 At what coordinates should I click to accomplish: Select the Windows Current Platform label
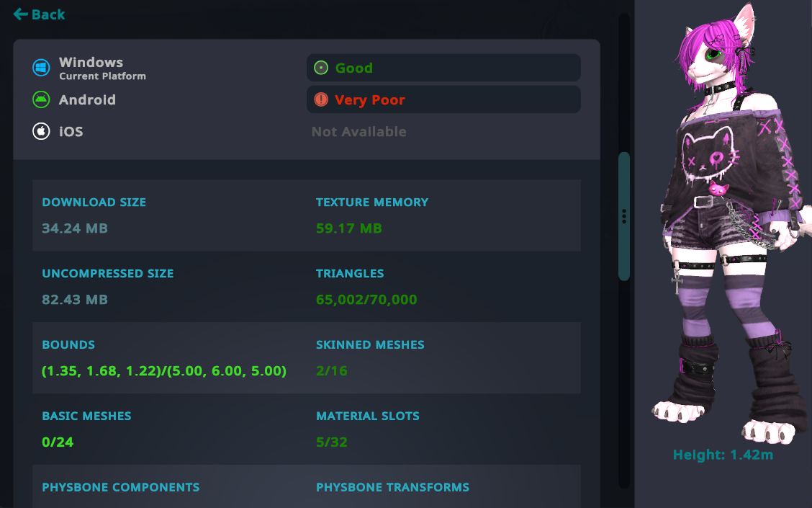click(x=102, y=68)
